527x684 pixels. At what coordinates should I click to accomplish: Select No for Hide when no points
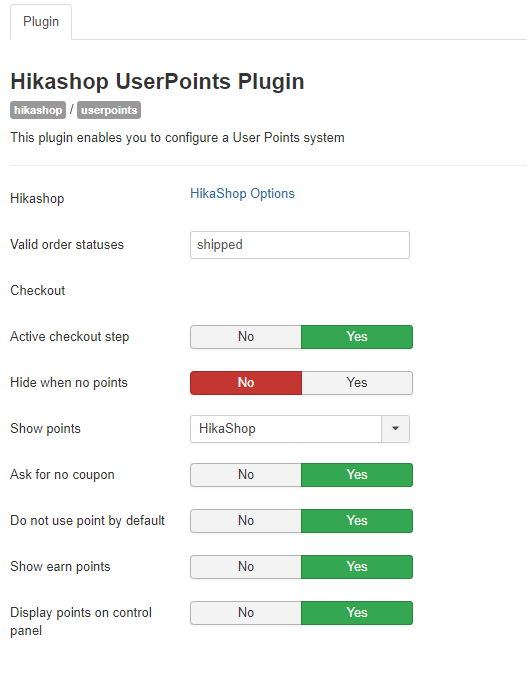[246, 383]
